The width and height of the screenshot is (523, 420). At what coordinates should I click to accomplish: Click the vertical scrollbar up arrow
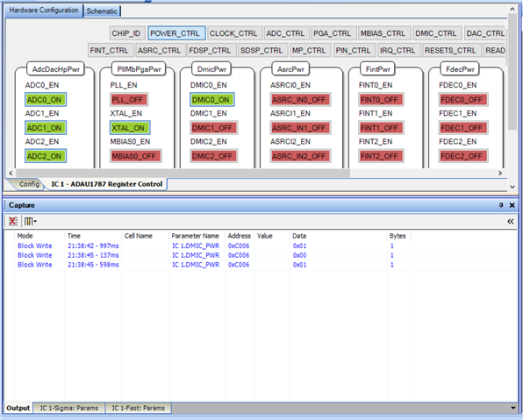click(x=512, y=10)
